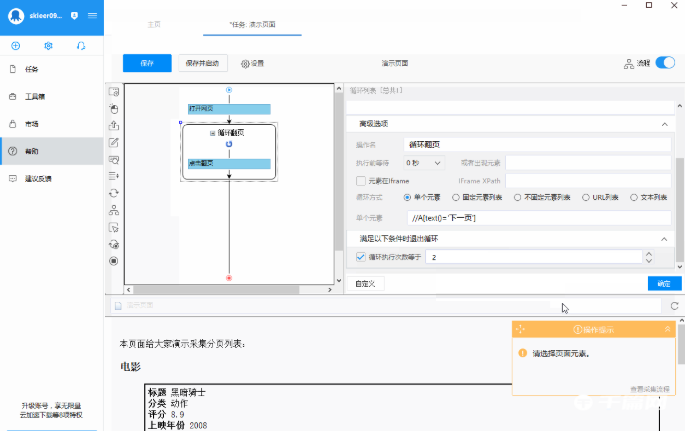Open 市场 in the sidebar
The height and width of the screenshot is (431, 688).
click(52, 124)
